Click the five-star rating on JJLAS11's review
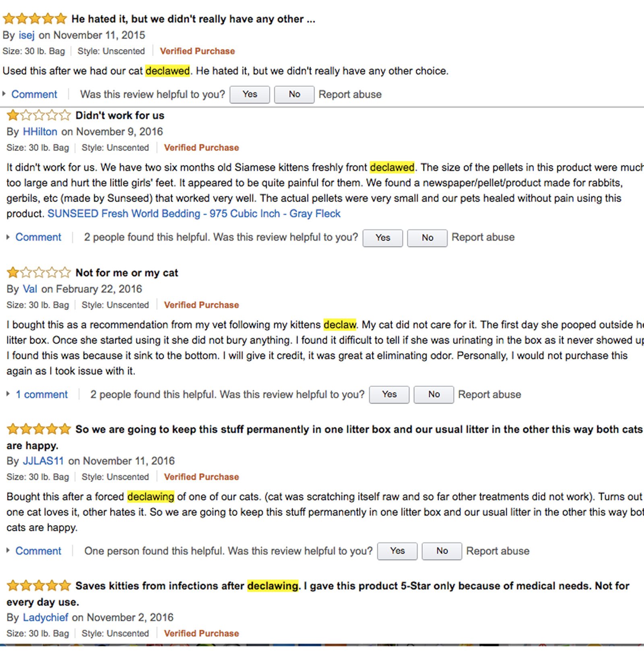Image resolution: width=644 pixels, height=660 pixels. (39, 429)
